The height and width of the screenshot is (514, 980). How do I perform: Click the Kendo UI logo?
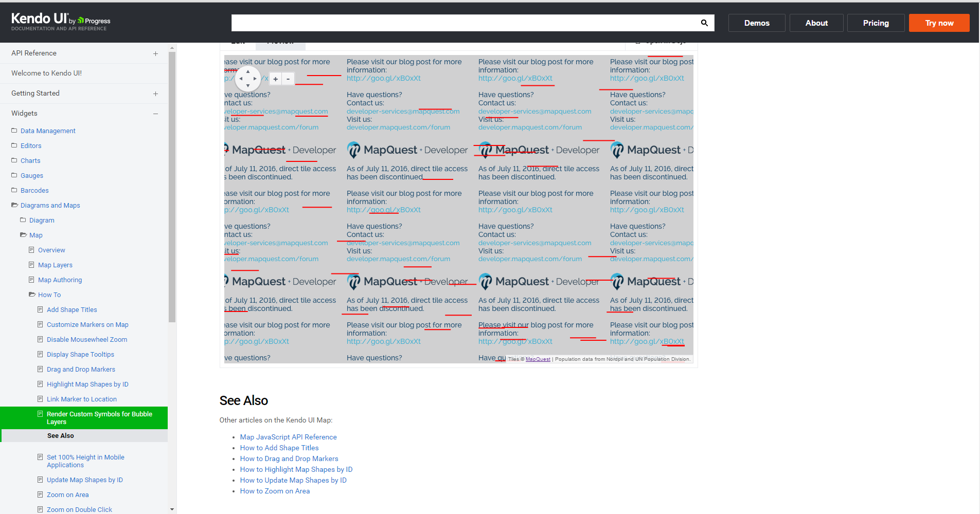pos(61,22)
